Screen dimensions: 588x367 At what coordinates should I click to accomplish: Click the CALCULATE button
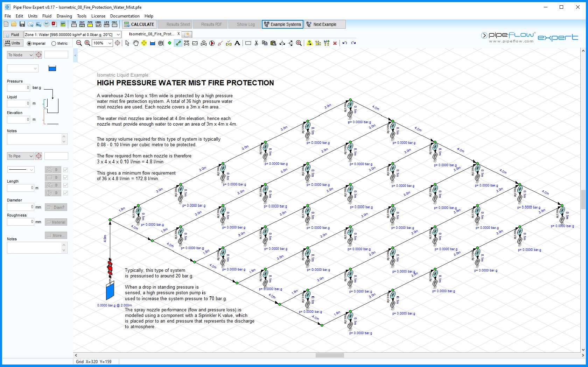click(x=139, y=24)
